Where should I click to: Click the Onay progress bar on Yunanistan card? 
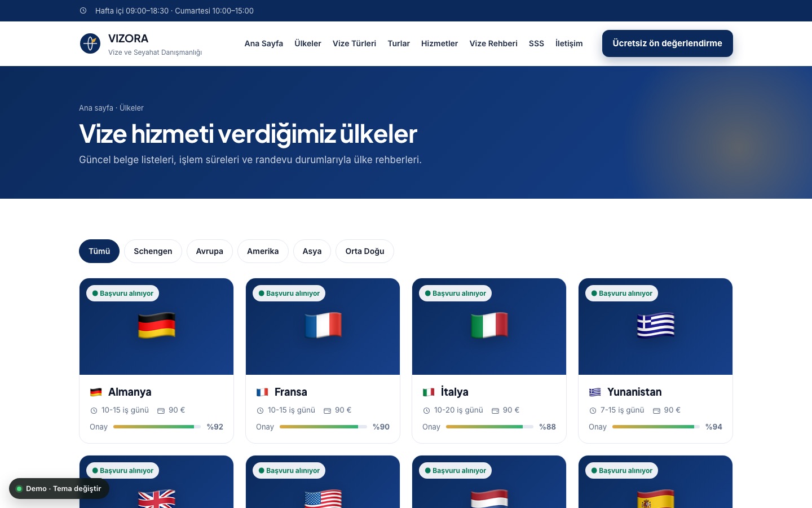pyautogui.click(x=656, y=427)
